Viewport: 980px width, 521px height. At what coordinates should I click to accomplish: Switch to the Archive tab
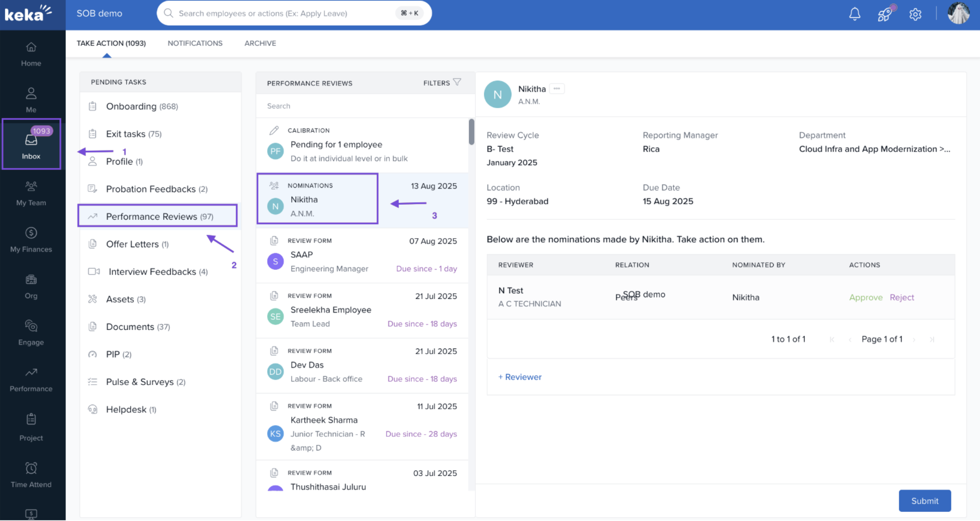click(x=260, y=43)
